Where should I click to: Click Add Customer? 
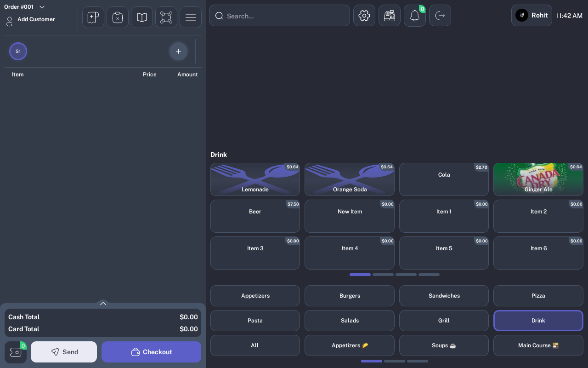pos(36,19)
